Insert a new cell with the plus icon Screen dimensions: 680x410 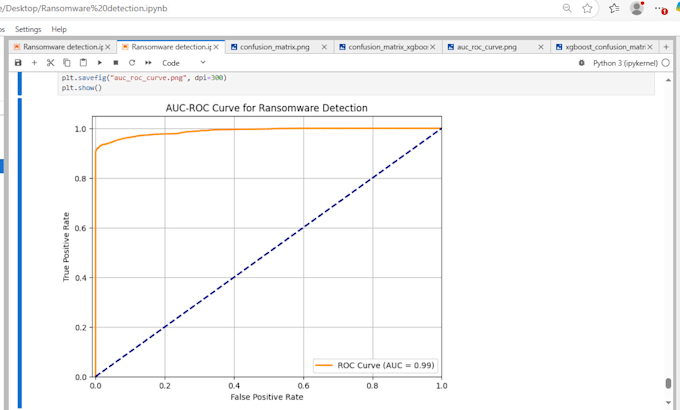click(x=34, y=63)
